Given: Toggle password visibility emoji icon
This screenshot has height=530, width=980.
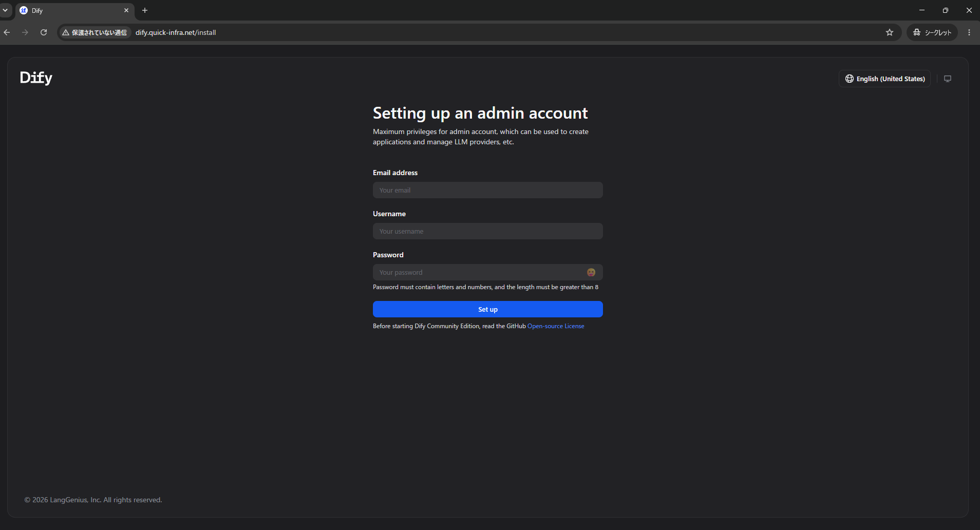Looking at the screenshot, I should coord(591,272).
